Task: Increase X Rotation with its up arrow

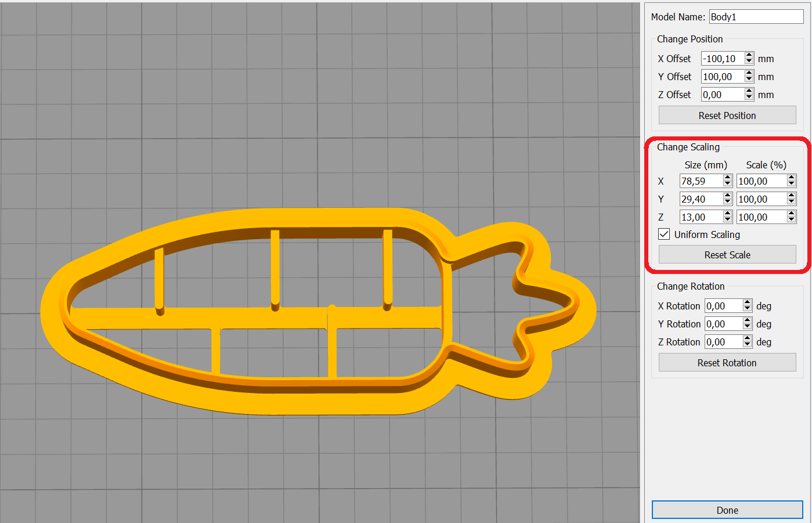Action: 748,302
